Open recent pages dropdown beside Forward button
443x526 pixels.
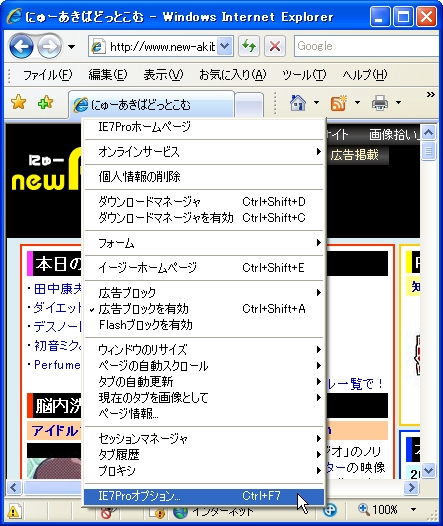[71, 47]
